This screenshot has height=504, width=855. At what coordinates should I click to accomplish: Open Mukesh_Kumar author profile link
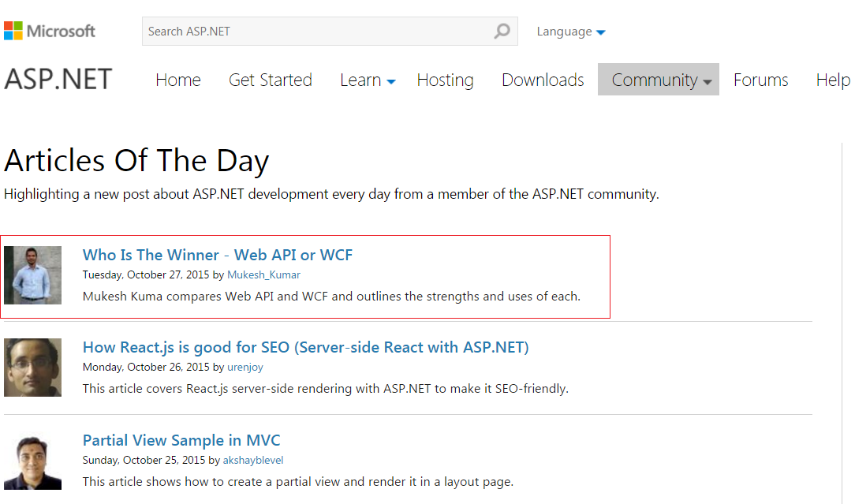(263, 275)
